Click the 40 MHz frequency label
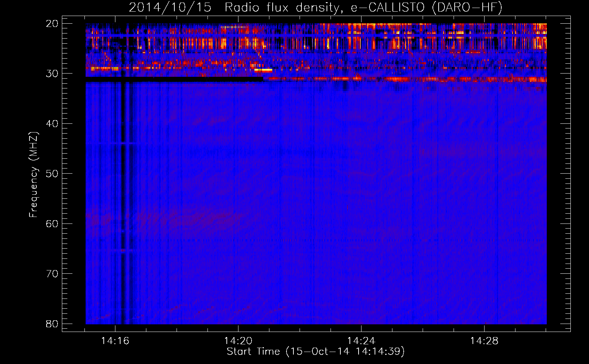 pyautogui.click(x=52, y=124)
